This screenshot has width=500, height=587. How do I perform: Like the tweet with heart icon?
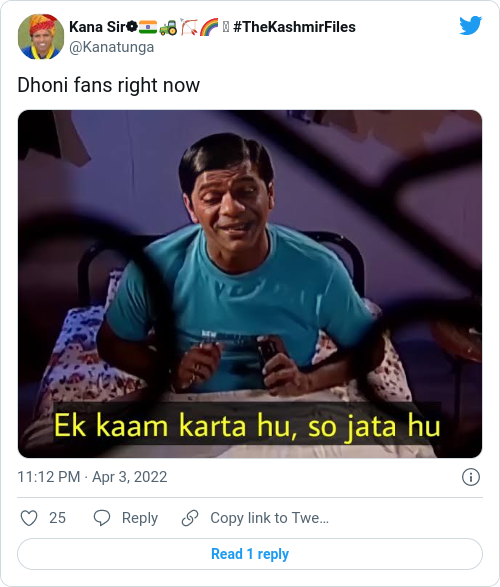tap(29, 518)
